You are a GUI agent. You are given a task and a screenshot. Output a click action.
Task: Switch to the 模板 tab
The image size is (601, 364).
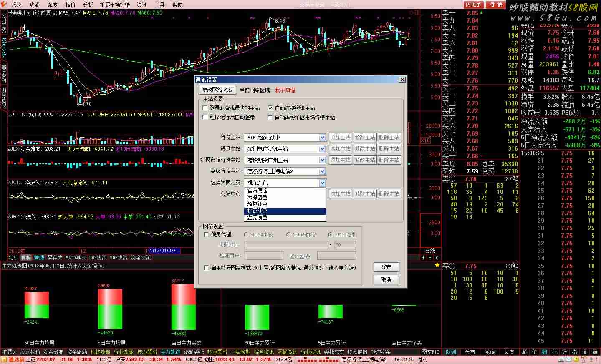tap(26, 258)
